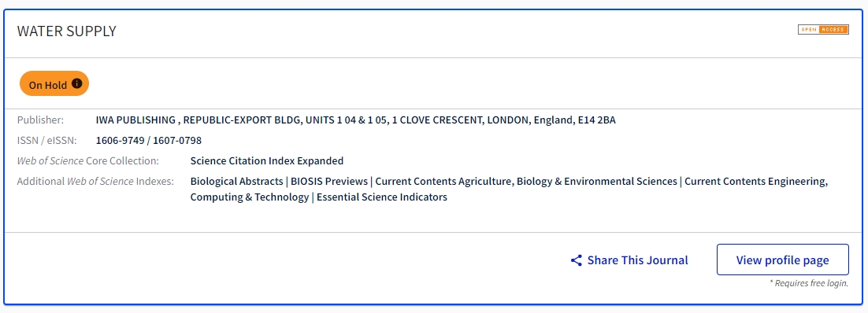Click the WATER SUPPLY journal title
868x313 pixels.
[66, 31]
